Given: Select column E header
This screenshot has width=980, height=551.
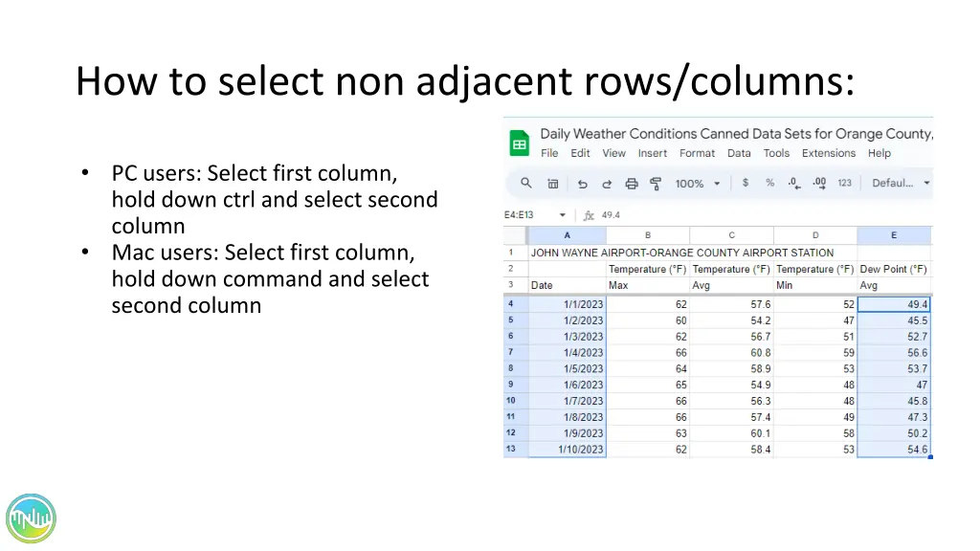Looking at the screenshot, I should pos(894,235).
